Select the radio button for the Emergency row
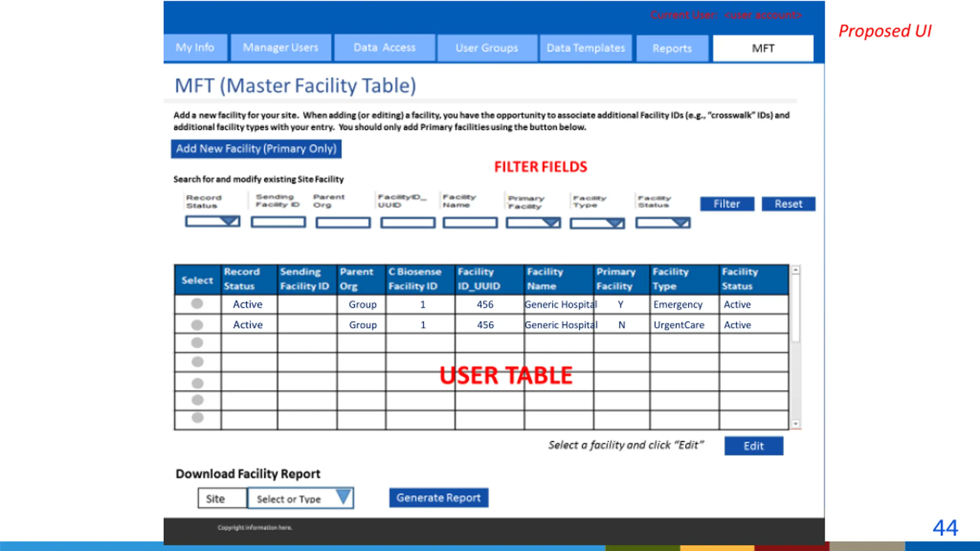Viewport: 980px width, 551px height. (197, 304)
